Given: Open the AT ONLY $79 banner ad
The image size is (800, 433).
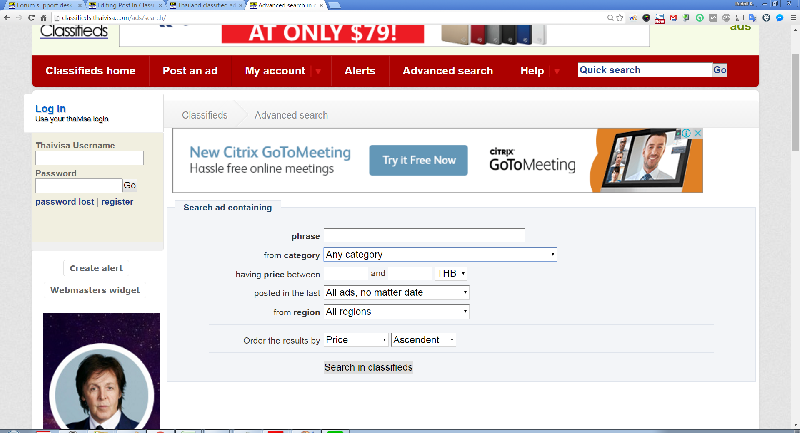Looking at the screenshot, I should (x=384, y=35).
